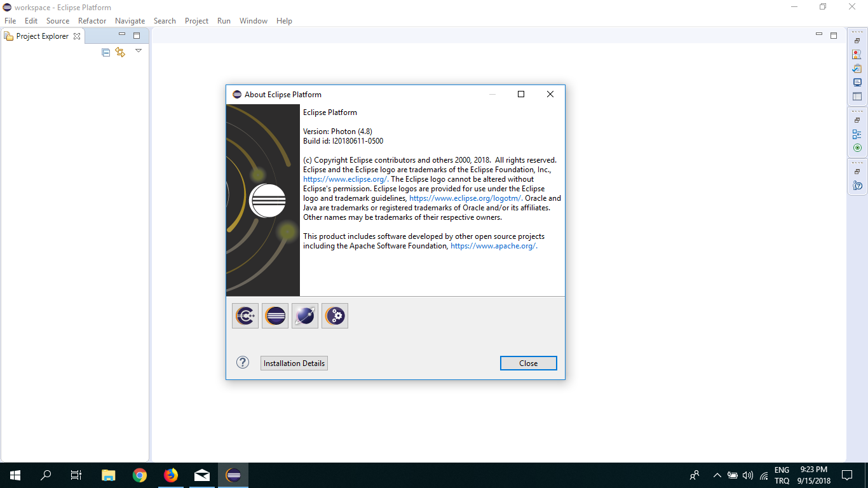
Task: Close About dialog with title bar X
Action: 550,94
